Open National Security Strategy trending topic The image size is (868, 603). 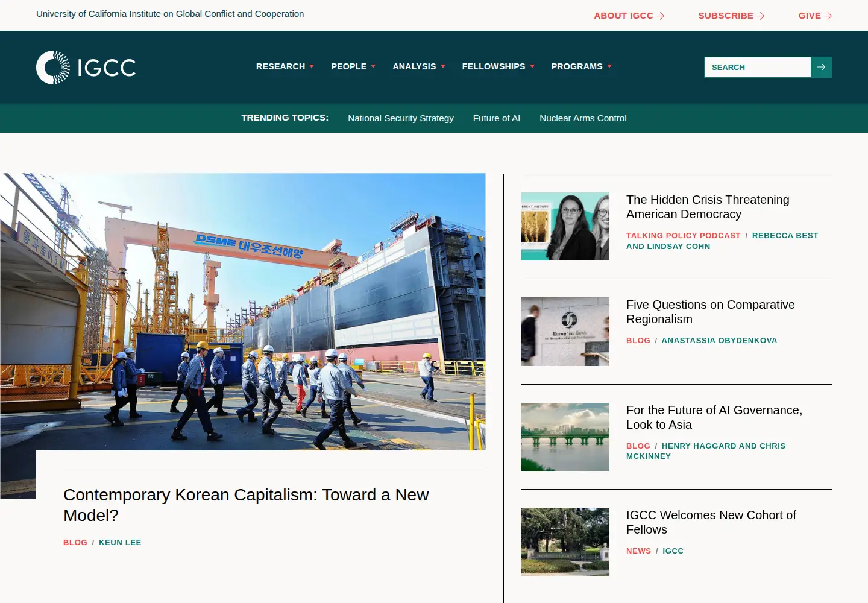coord(401,118)
